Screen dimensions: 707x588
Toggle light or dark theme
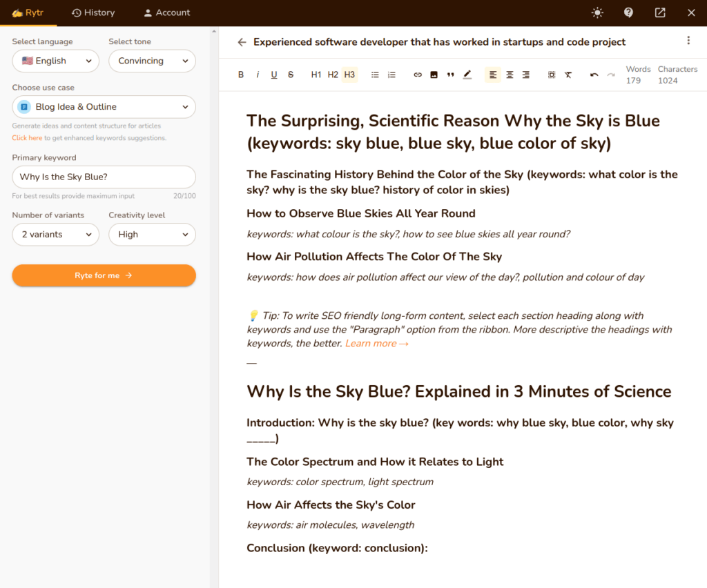coord(597,12)
